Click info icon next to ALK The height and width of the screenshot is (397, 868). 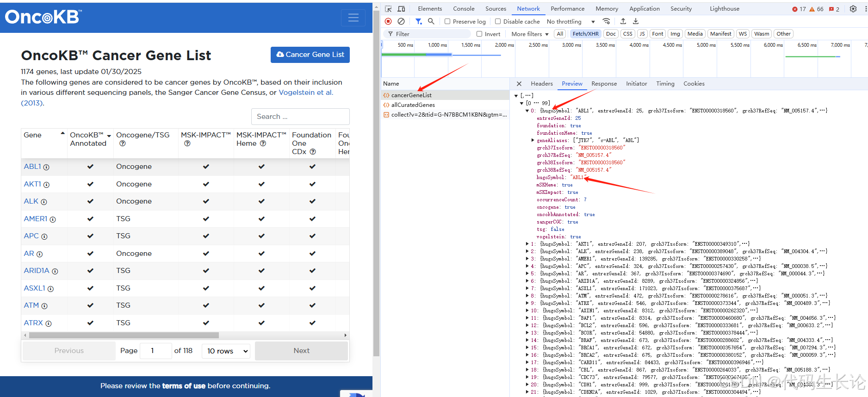(44, 202)
